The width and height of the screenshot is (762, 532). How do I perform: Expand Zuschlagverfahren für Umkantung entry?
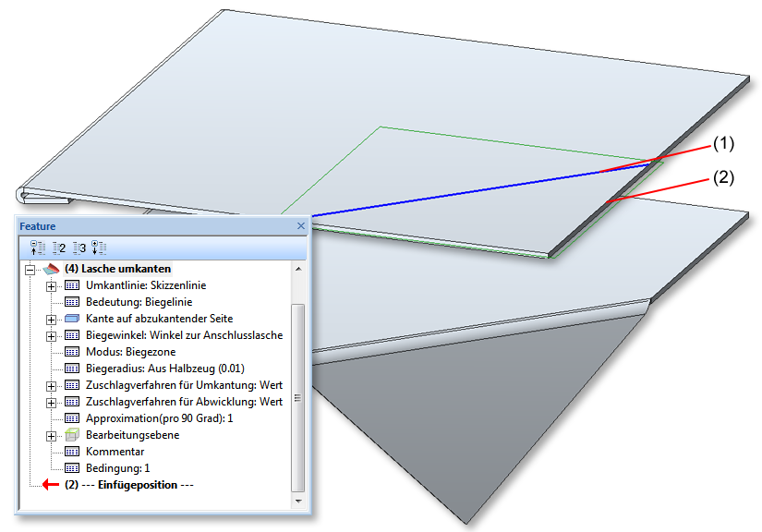[x=51, y=386]
